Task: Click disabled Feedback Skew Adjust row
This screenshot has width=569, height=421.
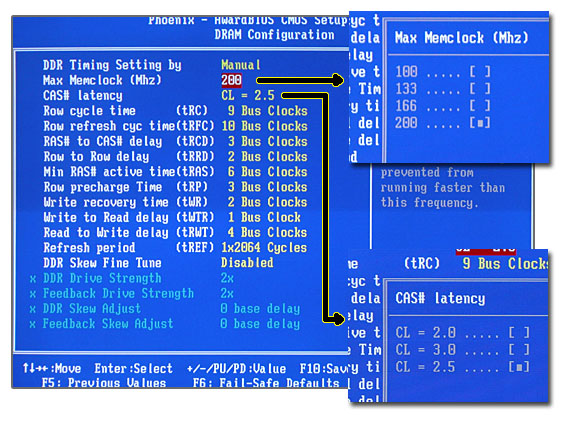Action: [165, 324]
